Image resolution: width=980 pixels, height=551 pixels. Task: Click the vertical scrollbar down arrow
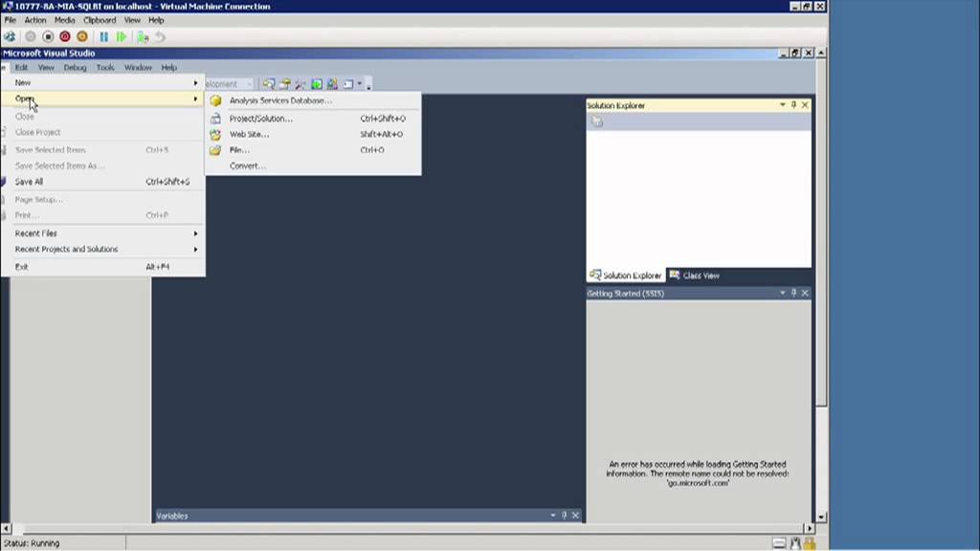tap(821, 518)
